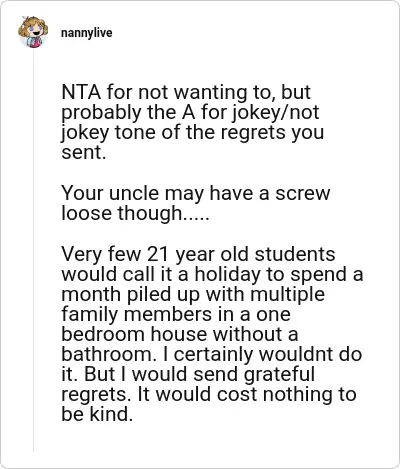The image size is (400, 469).
Task: Select the line "bedroom house without a"
Action: (179, 334)
